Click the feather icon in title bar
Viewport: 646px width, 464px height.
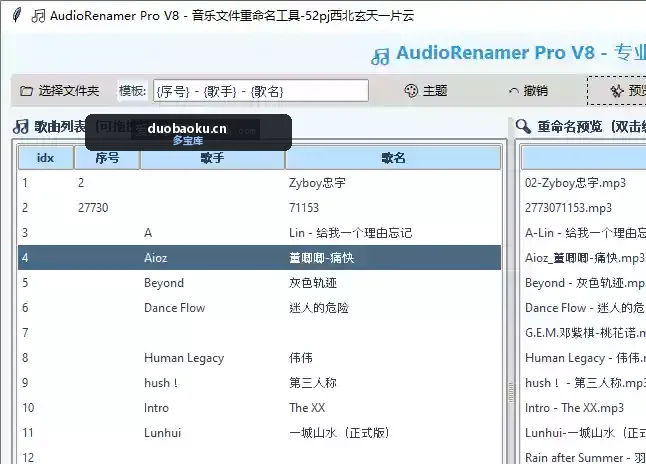[x=17, y=16]
